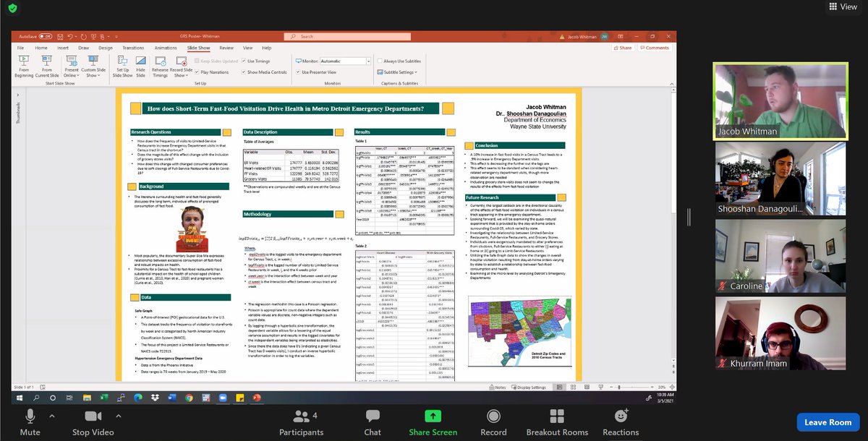Viewport: 868px width, 441px height.
Task: Open Microsoft Edge from taskbar
Action: point(137,398)
